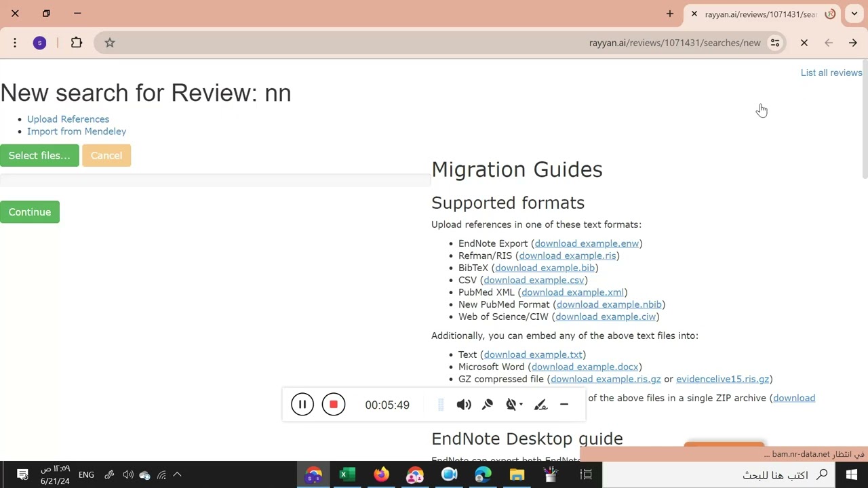The width and height of the screenshot is (868, 488).
Task: Stop the screen recording
Action: click(x=334, y=405)
